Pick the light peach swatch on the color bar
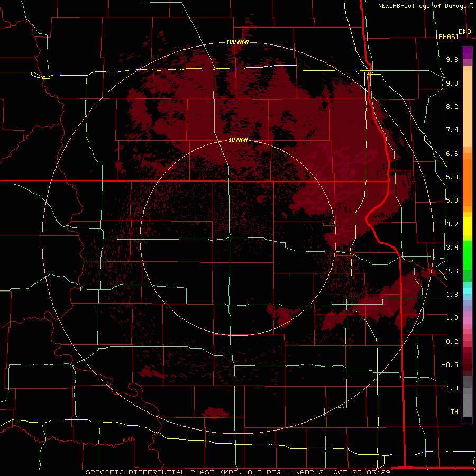 pos(467,109)
